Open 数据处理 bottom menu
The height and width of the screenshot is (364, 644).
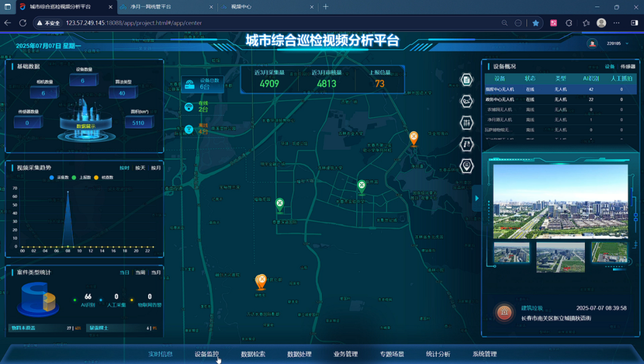coord(299,354)
